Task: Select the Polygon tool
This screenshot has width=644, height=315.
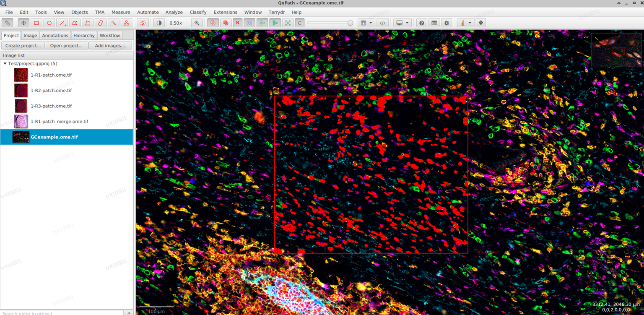Action: (75, 23)
